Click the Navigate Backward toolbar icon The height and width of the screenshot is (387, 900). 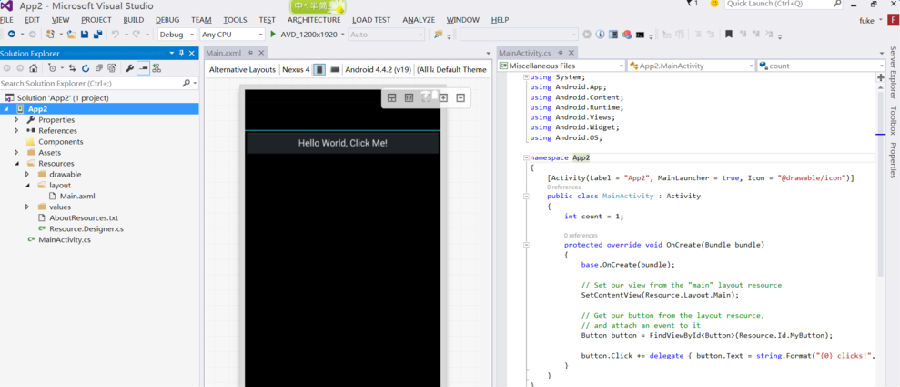click(x=11, y=34)
